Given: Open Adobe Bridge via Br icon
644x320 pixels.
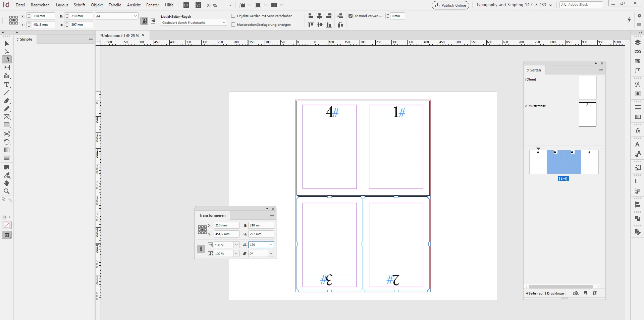Looking at the screenshot, I should tap(186, 5).
